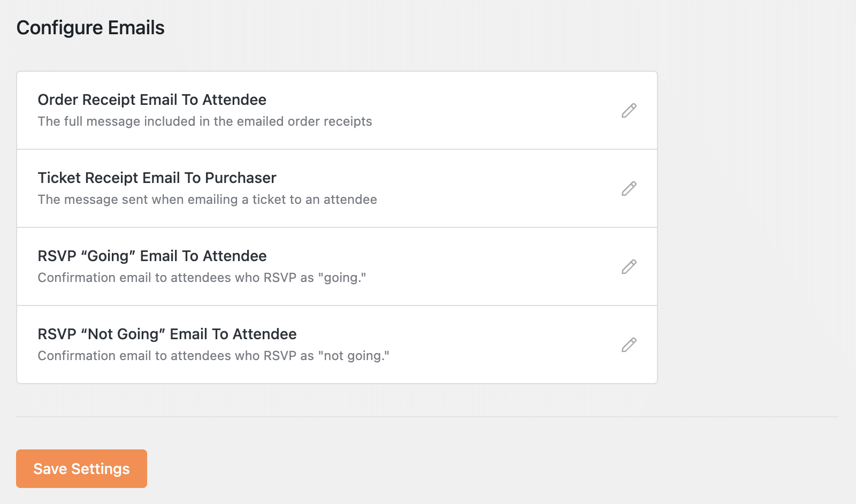Select the pencil next to attendee order receipts
This screenshot has width=856, height=504.
pos(629,110)
